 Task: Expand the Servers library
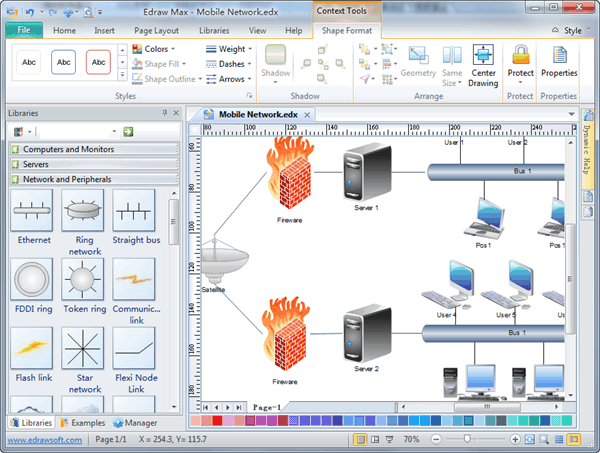(x=94, y=164)
